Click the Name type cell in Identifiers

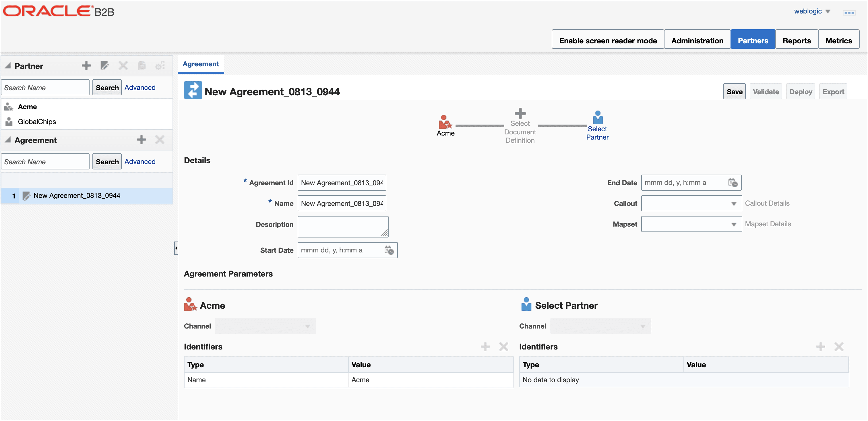[266, 380]
